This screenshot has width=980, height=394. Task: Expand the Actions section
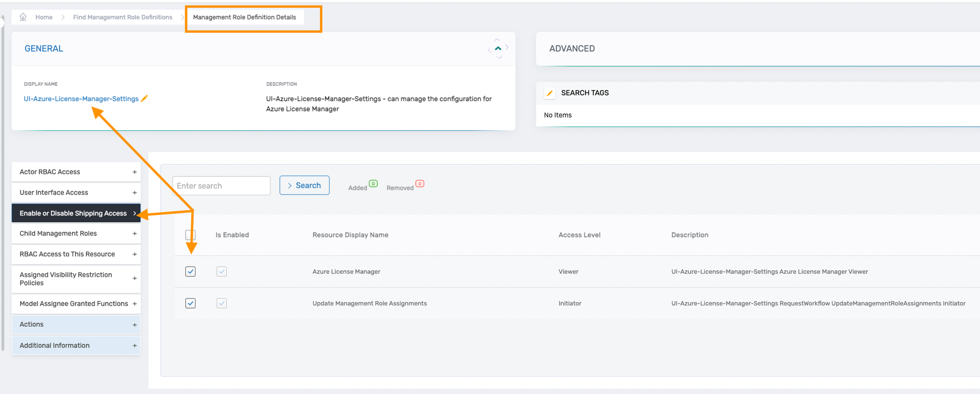(76, 325)
